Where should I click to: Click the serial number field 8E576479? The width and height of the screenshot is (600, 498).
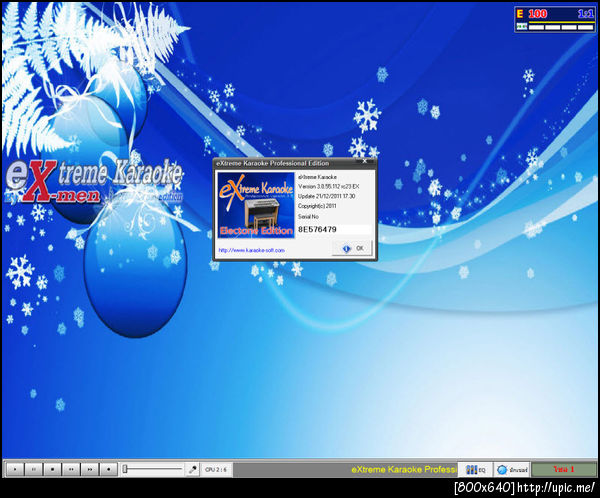pyautogui.click(x=334, y=229)
